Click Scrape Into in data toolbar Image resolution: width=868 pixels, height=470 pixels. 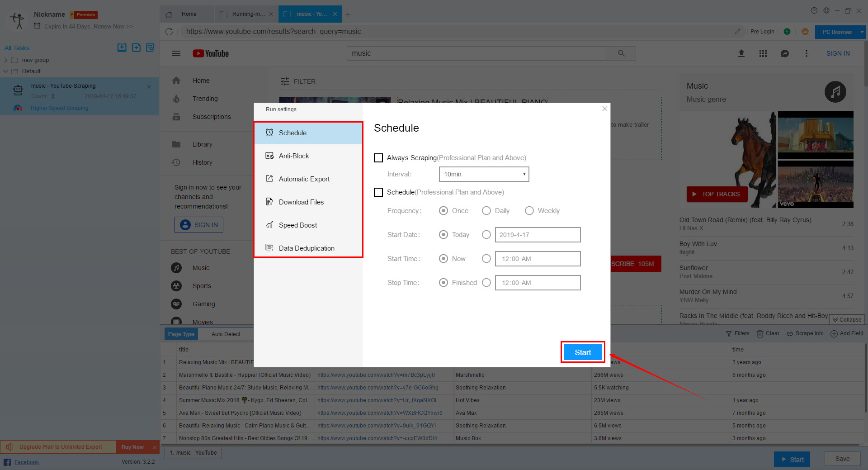tap(805, 333)
